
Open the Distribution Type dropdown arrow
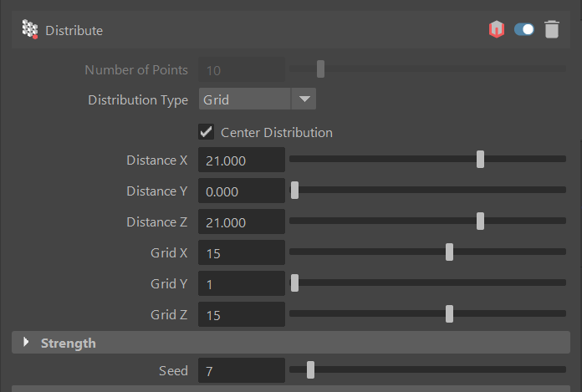pos(304,99)
